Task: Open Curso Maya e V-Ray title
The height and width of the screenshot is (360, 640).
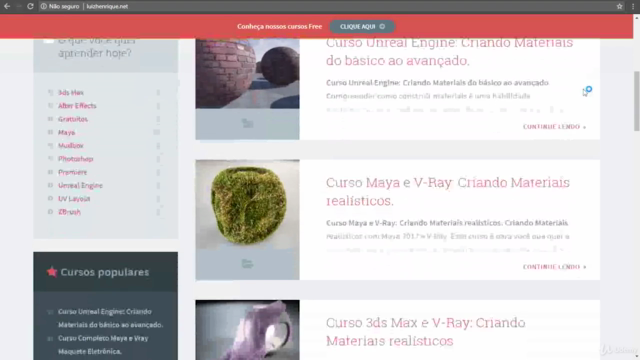Action: click(448, 191)
